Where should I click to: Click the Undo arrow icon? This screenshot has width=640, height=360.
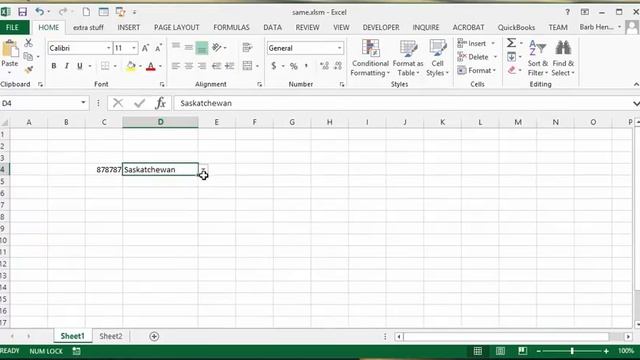pyautogui.click(x=40, y=12)
